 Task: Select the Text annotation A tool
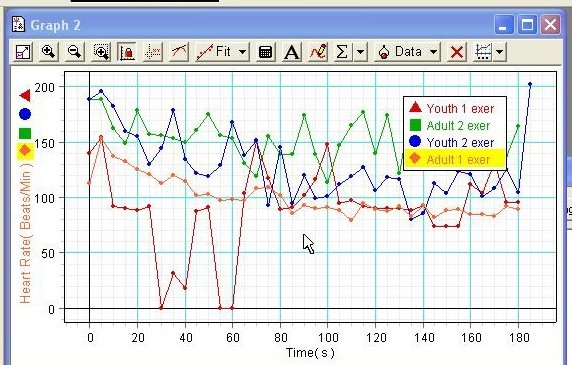[x=291, y=52]
